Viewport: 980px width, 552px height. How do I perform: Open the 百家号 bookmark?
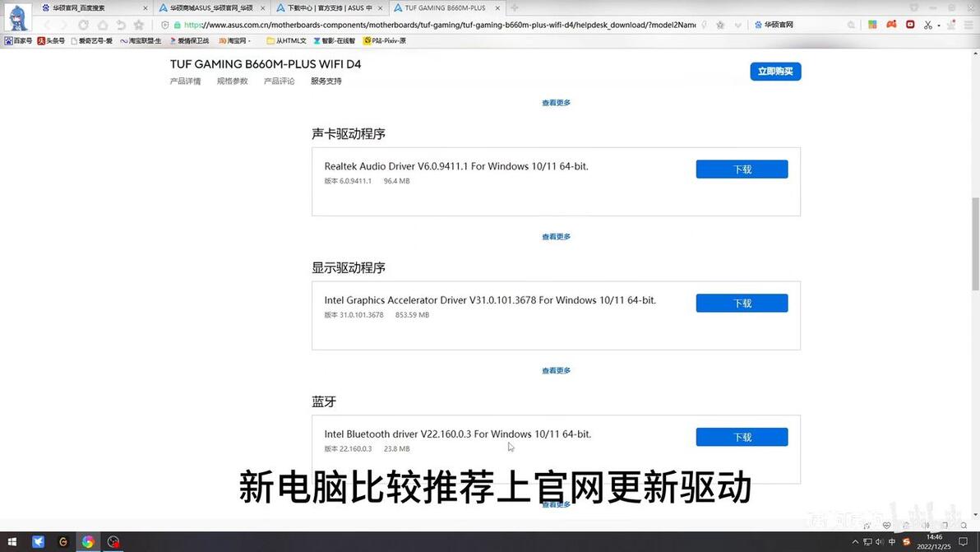(18, 40)
